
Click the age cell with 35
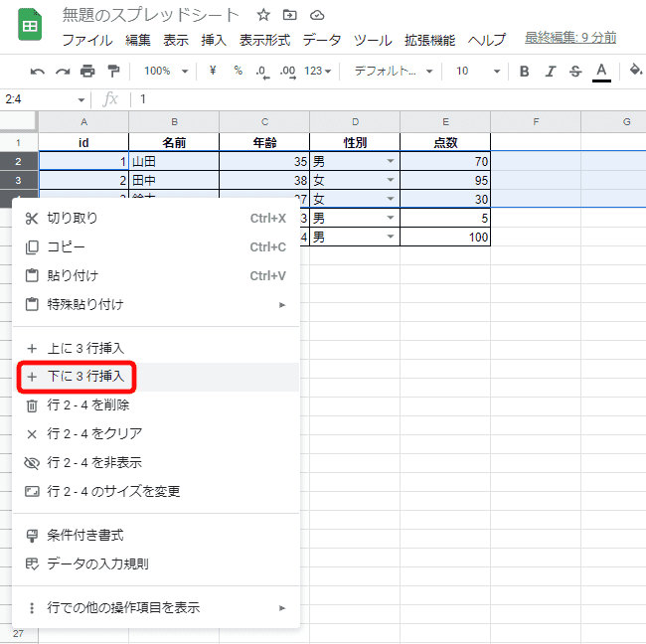coord(264,161)
